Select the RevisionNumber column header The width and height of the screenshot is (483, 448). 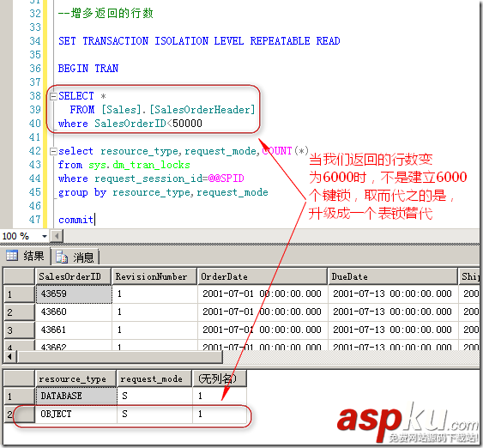click(x=154, y=276)
